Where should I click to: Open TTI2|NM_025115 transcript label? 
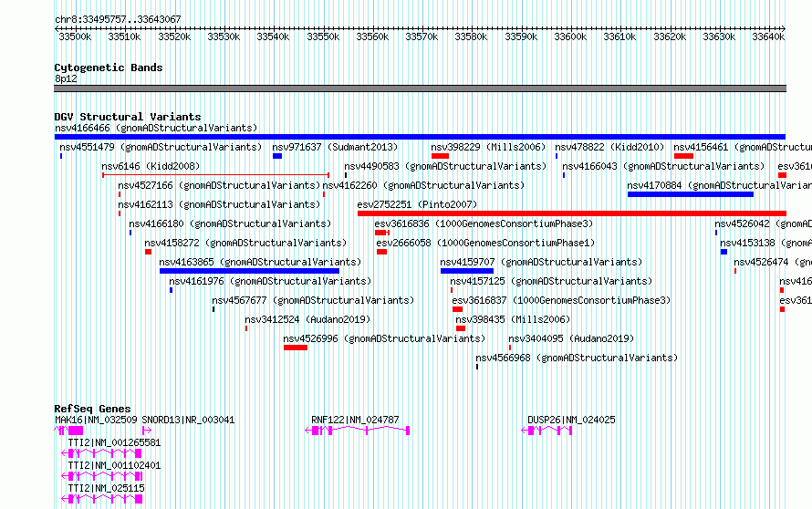click(x=106, y=488)
